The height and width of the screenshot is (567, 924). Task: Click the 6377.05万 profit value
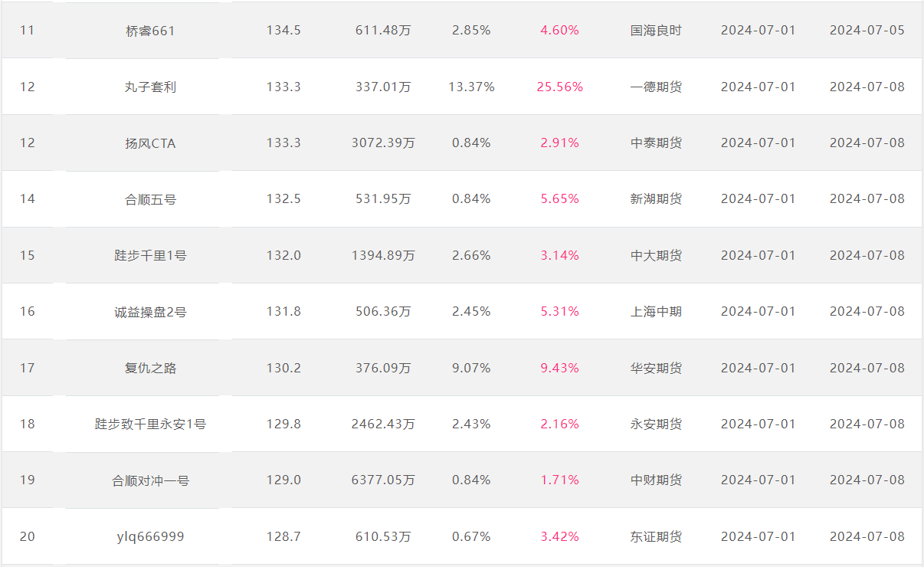tap(383, 480)
